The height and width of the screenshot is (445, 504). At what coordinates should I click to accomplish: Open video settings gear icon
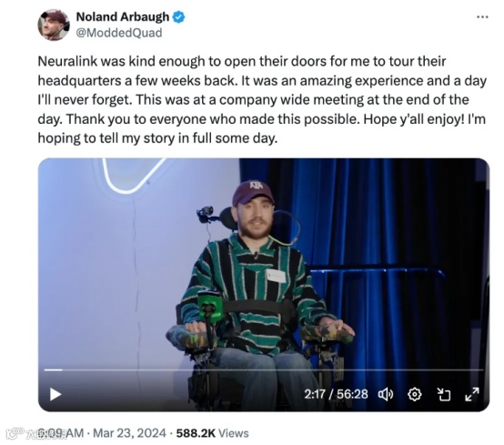click(x=414, y=394)
